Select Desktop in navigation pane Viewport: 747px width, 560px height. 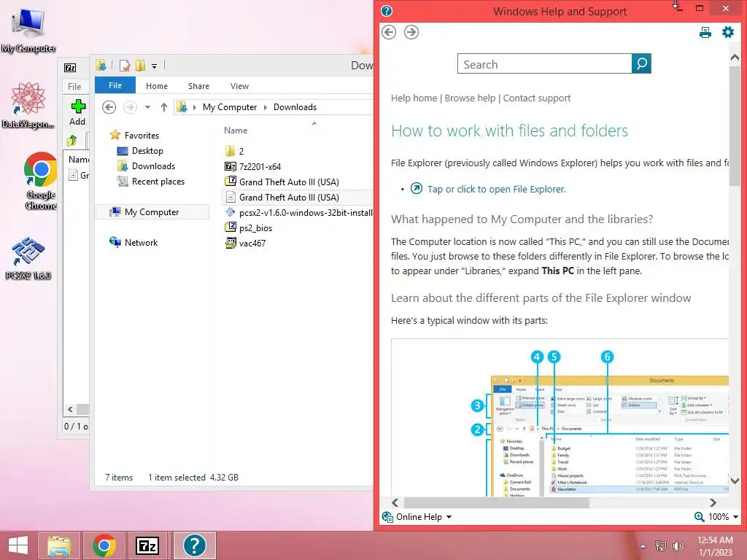point(147,150)
